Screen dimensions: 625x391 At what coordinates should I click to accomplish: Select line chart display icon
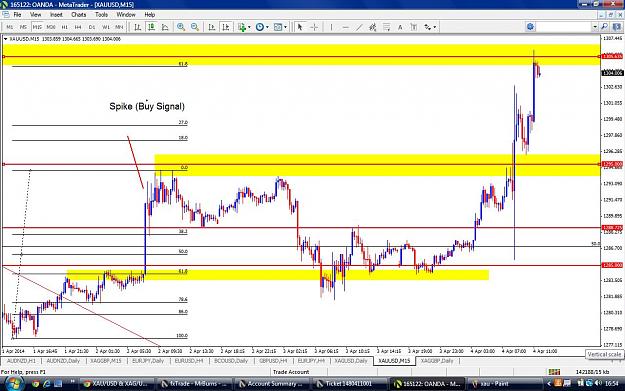165,27
